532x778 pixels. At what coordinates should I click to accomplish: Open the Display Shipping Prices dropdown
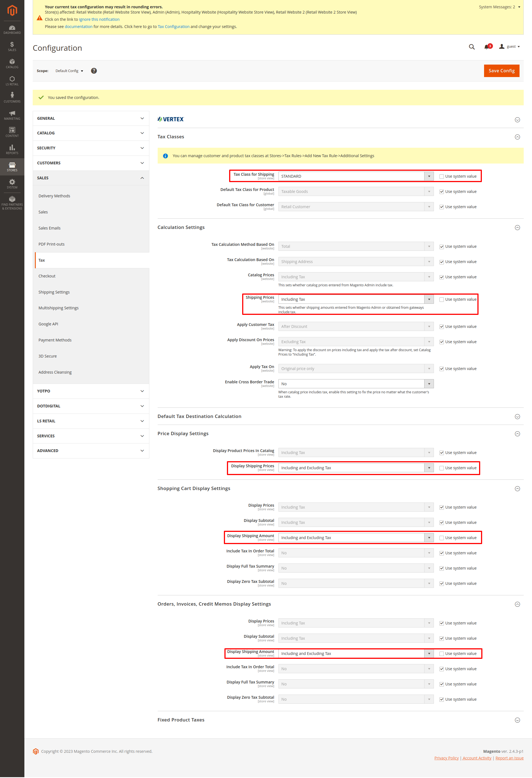click(356, 468)
